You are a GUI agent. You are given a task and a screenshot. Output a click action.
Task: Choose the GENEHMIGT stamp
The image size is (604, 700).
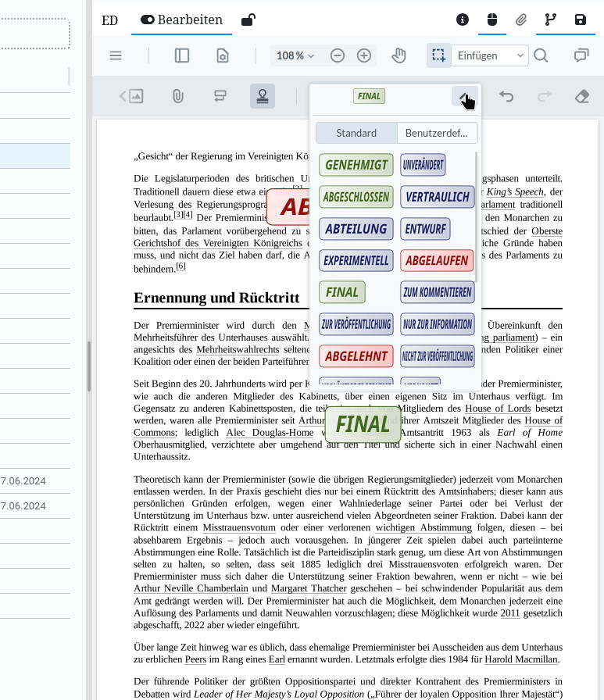[356, 165]
